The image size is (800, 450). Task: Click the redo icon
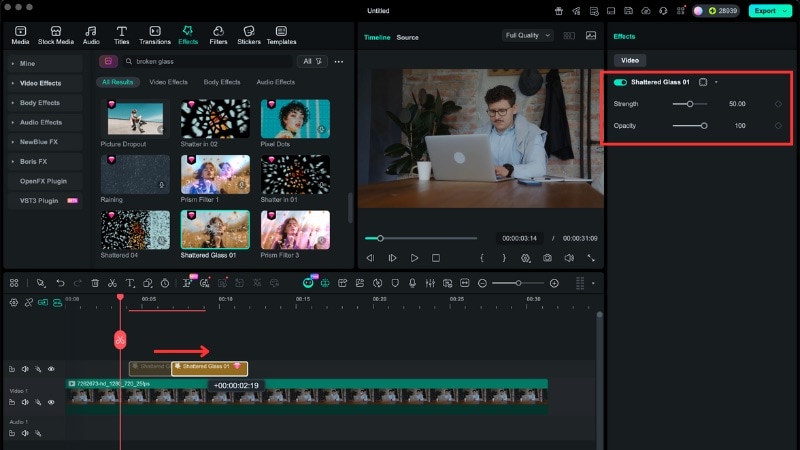78,283
